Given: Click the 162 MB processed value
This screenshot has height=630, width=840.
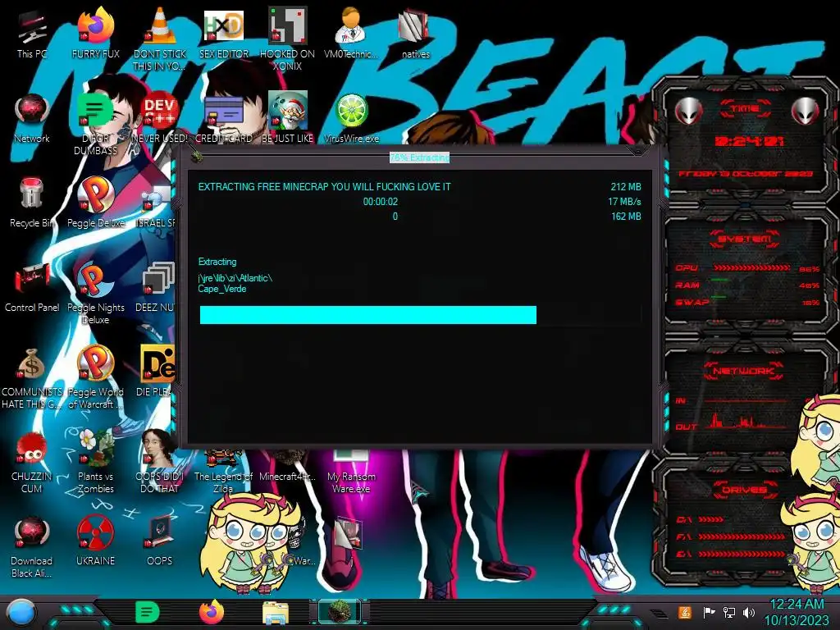Looking at the screenshot, I should pos(626,217).
